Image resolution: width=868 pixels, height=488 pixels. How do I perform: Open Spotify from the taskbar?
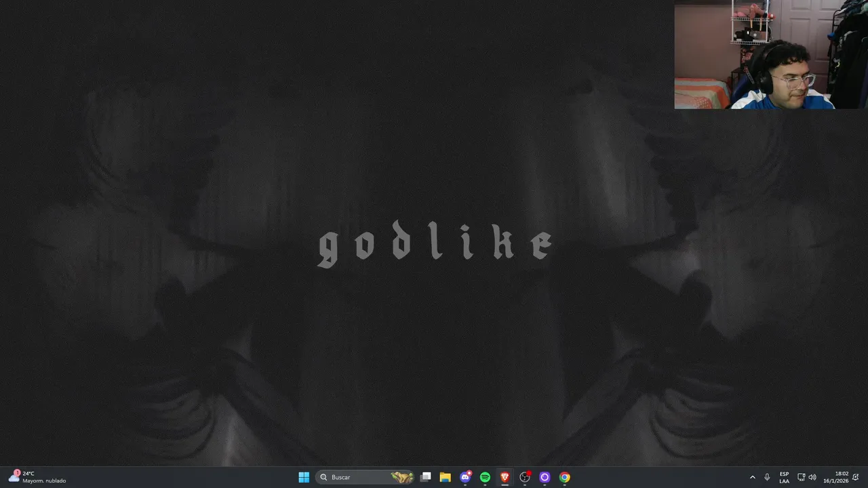(x=485, y=477)
